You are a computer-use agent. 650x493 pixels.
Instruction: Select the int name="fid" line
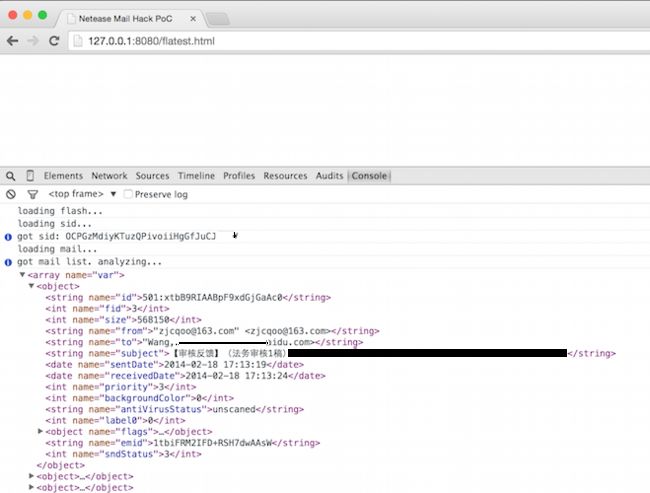[x=107, y=308]
